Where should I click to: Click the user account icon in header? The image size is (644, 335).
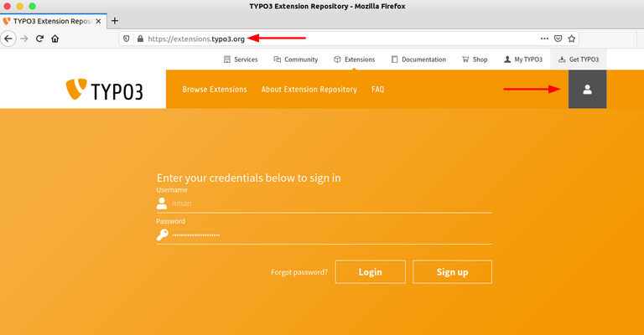point(587,90)
